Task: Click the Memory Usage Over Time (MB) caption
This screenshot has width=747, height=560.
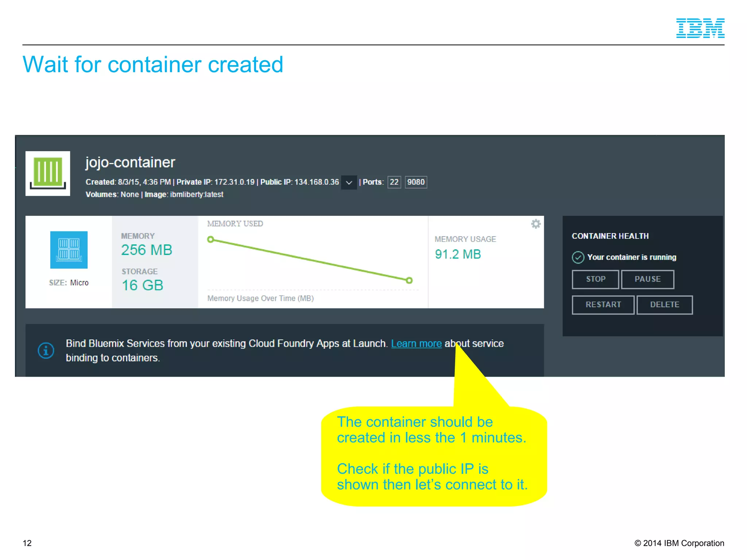Action: pos(260,299)
